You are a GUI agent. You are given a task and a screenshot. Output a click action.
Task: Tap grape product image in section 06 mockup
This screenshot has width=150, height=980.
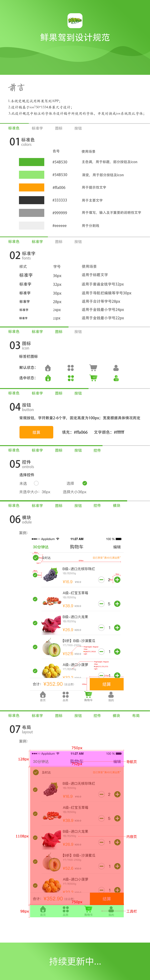(x=50, y=574)
